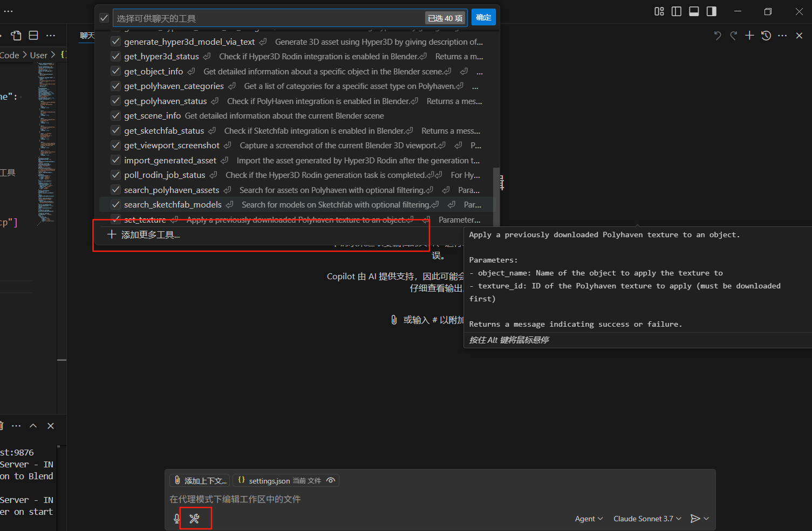Uncheck get_polyhaven_categories tool

click(x=115, y=86)
